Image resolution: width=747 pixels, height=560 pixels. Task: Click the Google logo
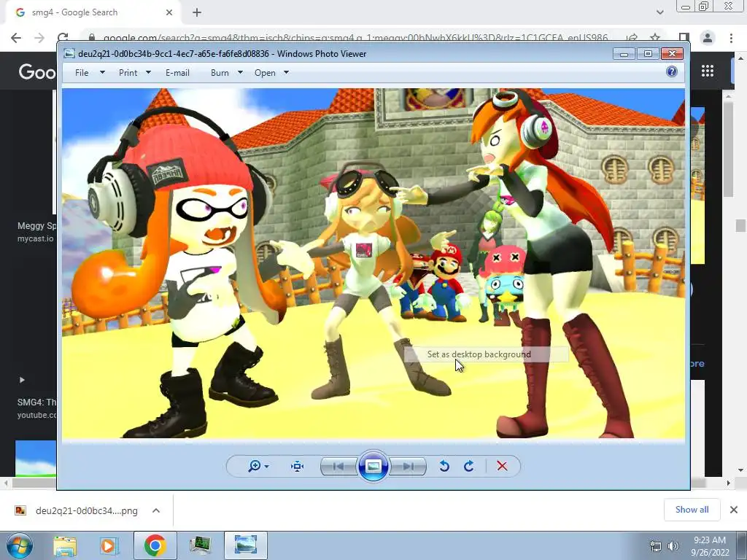[x=37, y=71]
